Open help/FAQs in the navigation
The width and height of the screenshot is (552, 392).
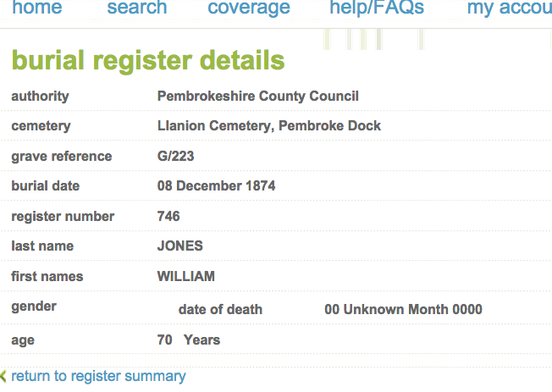tap(377, 8)
